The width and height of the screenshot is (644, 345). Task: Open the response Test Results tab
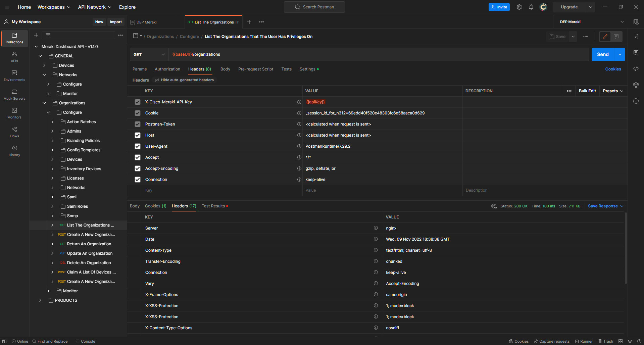215,206
